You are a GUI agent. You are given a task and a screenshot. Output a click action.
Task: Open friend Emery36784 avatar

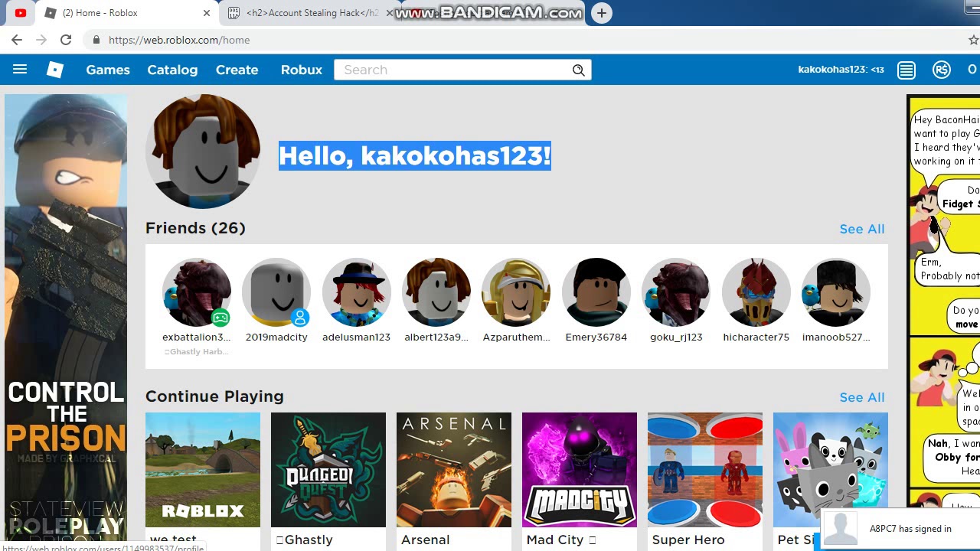click(596, 292)
